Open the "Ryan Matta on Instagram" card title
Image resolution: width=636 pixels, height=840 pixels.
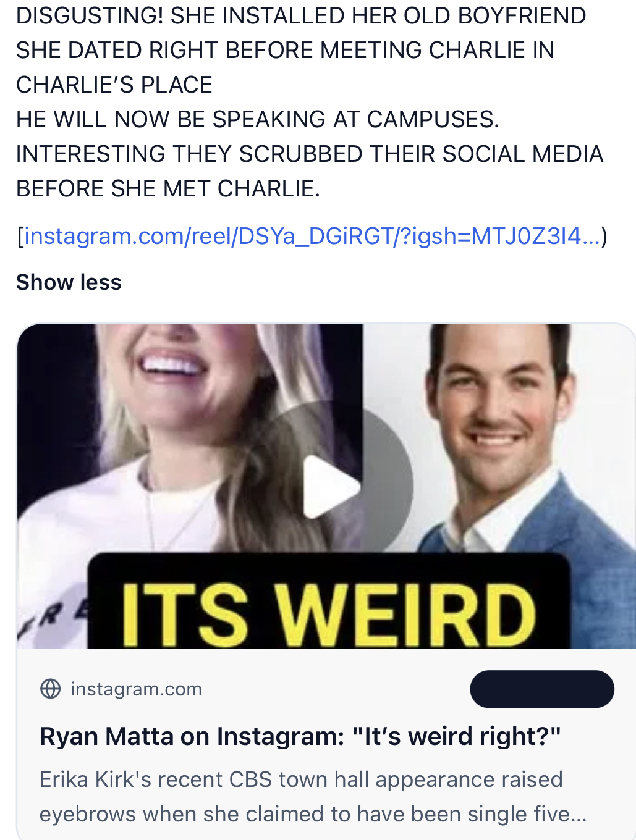300,736
